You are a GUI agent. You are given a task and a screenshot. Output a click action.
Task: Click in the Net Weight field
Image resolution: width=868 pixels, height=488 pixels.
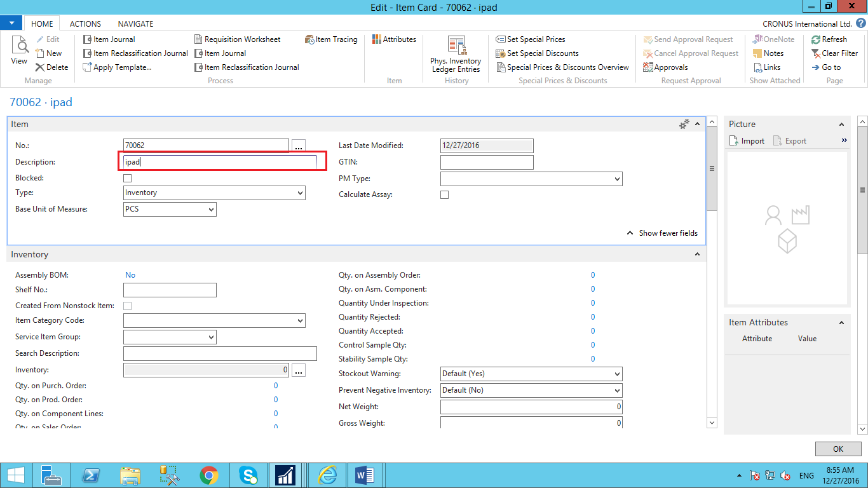(531, 407)
